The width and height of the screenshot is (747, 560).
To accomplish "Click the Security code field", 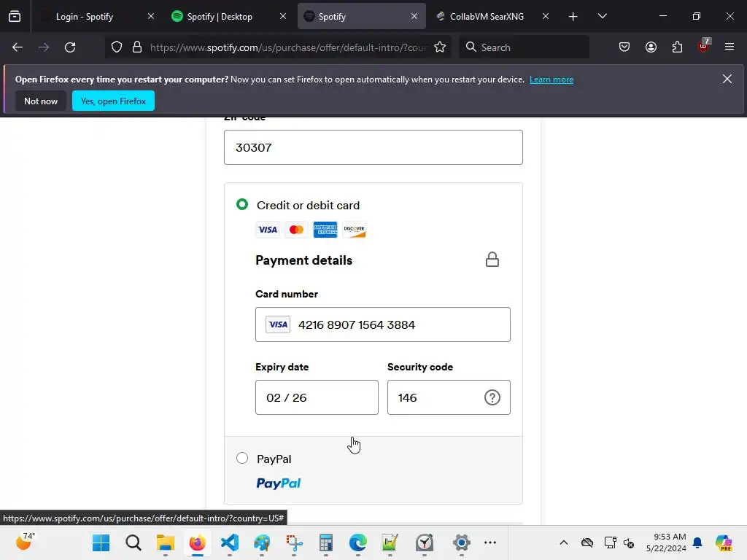I will (x=449, y=397).
